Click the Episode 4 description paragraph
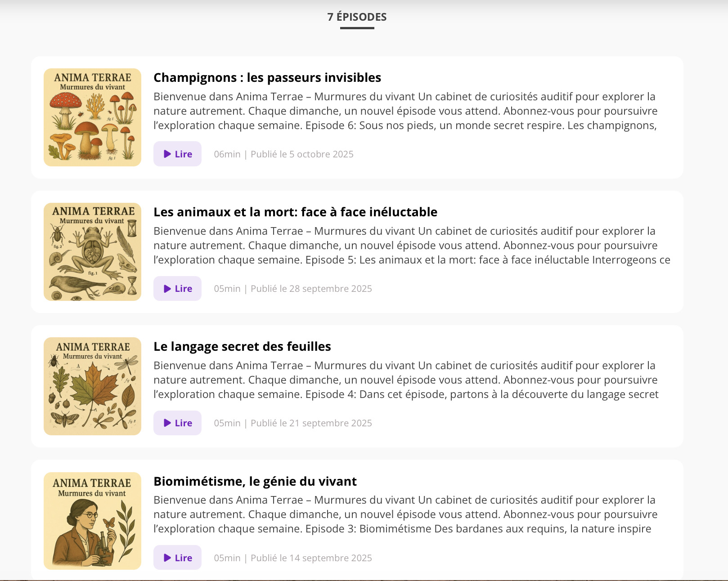Viewport: 728px width, 581px height. (x=405, y=380)
